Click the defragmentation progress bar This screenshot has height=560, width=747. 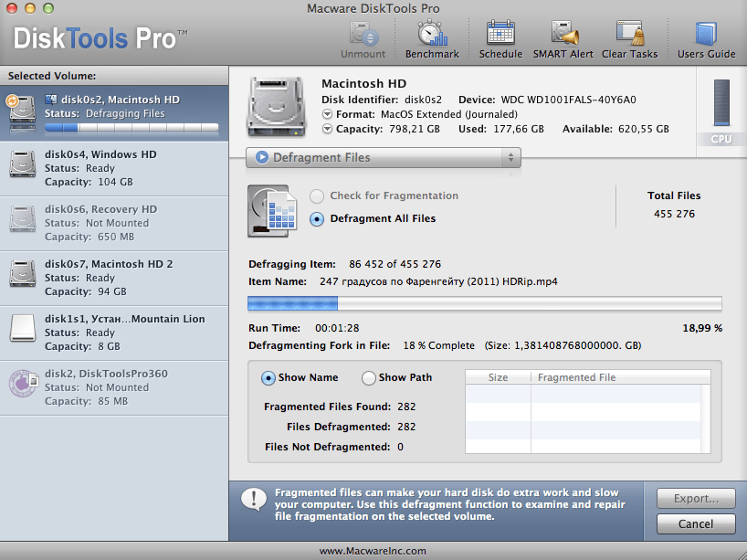[x=485, y=303]
